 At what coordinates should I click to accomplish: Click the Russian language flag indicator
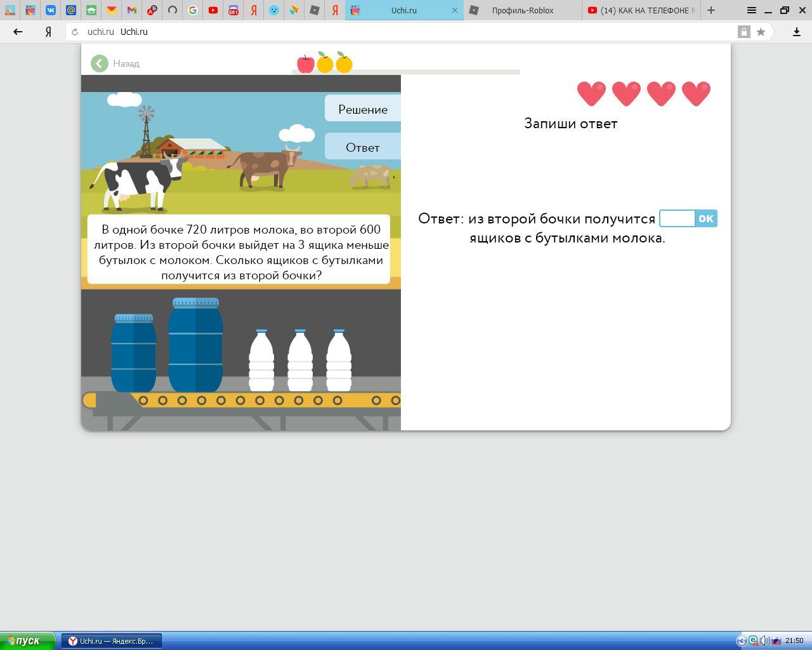click(776, 640)
